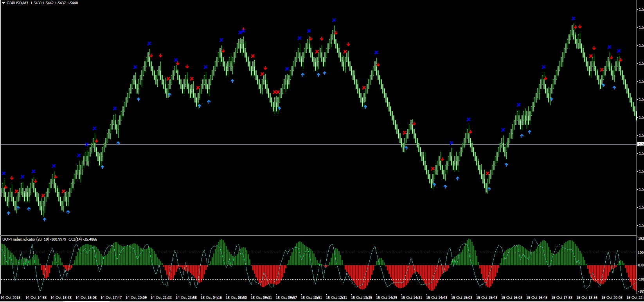Click the 15 Oct 18:36 time label
This screenshot has height=302, width=644.
point(587,298)
